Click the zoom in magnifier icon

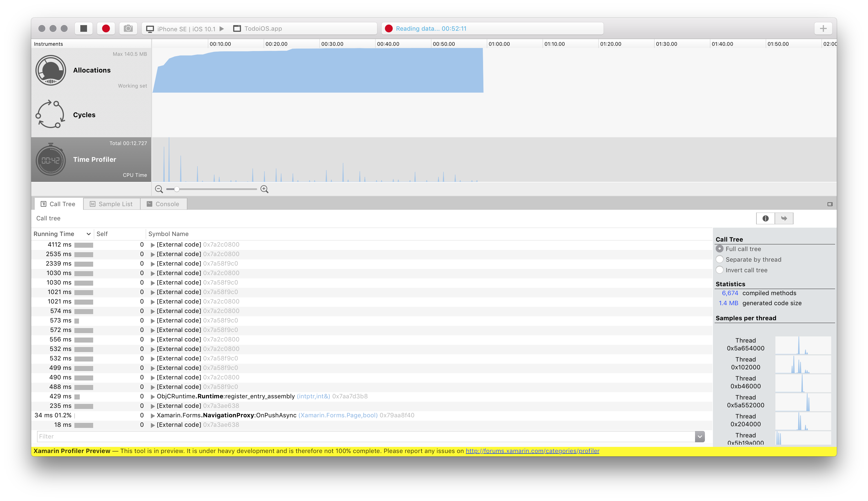264,189
